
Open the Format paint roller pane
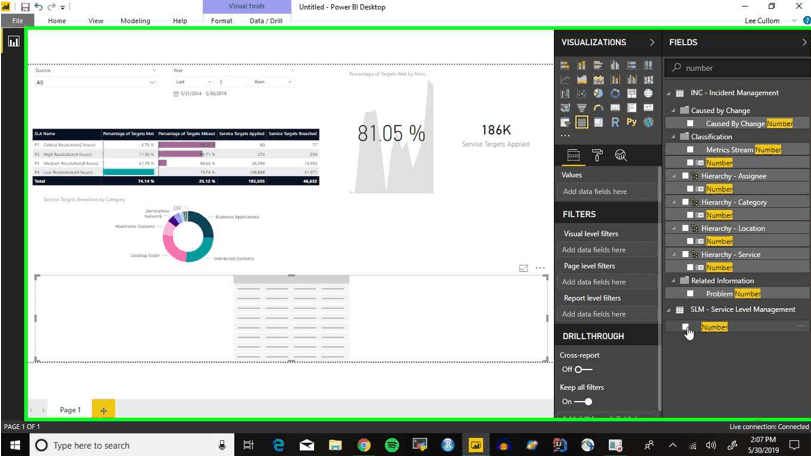(x=597, y=155)
